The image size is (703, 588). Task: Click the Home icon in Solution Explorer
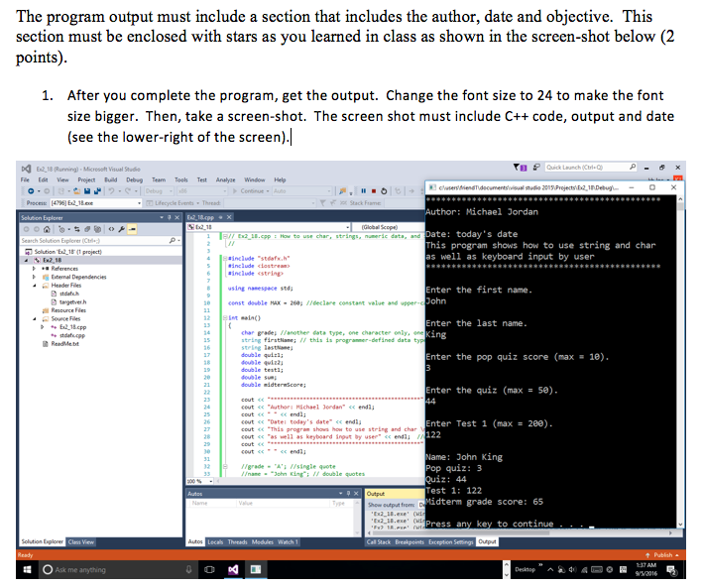pos(47,230)
